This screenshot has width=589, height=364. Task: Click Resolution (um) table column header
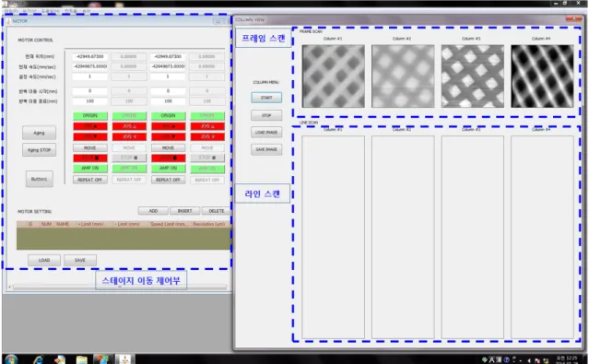pos(208,224)
